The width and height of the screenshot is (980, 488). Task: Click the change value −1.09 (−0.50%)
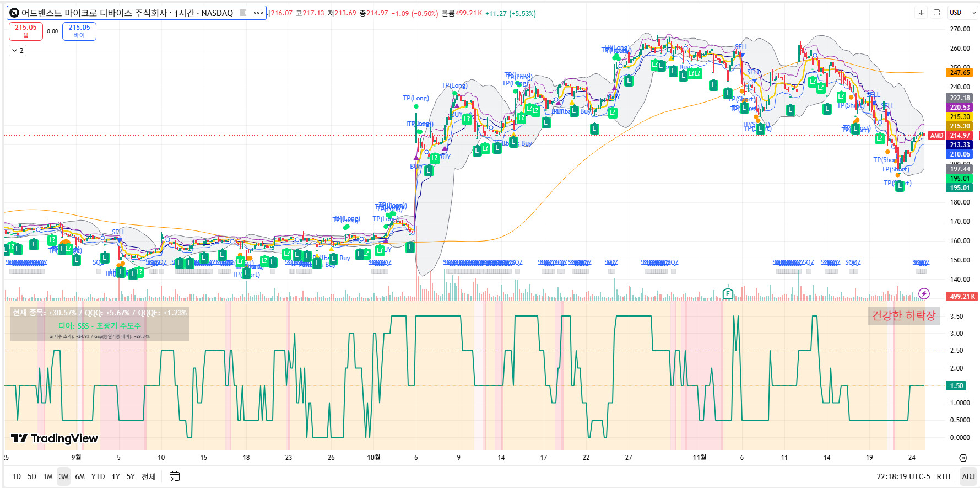(414, 13)
